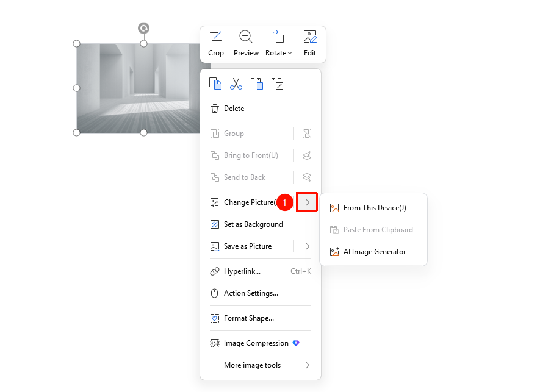Click the rotation handle above the picture
This screenshot has width=540, height=392.
(143, 28)
